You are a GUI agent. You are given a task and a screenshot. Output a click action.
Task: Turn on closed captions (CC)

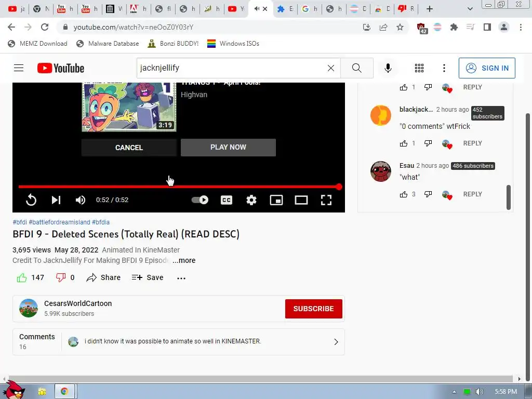[227, 200]
